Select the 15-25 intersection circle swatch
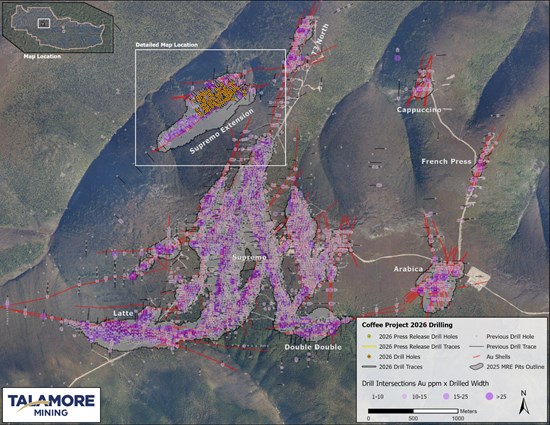The width and height of the screenshot is (550, 425). click(x=446, y=397)
